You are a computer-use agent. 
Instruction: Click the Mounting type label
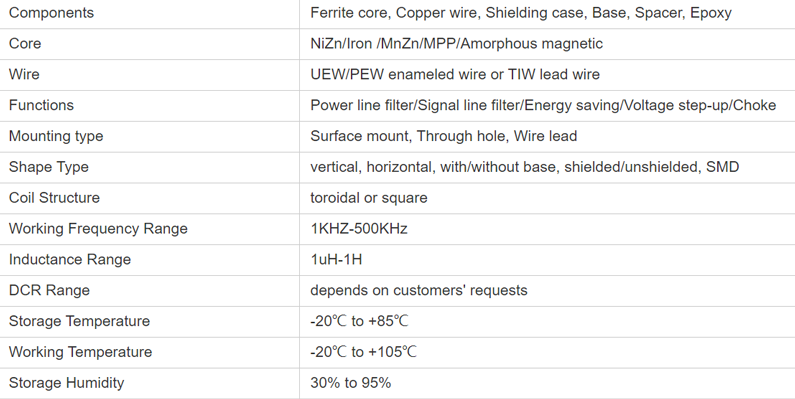[x=56, y=136]
